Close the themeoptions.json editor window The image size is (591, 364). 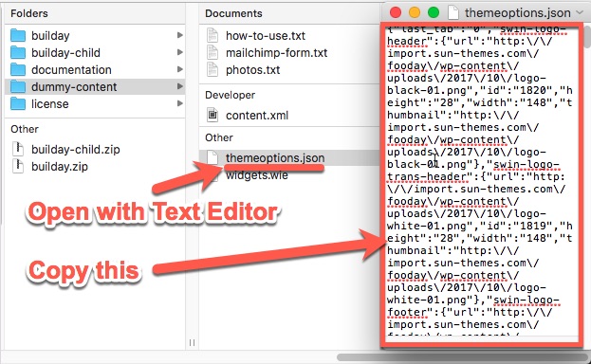[396, 13]
